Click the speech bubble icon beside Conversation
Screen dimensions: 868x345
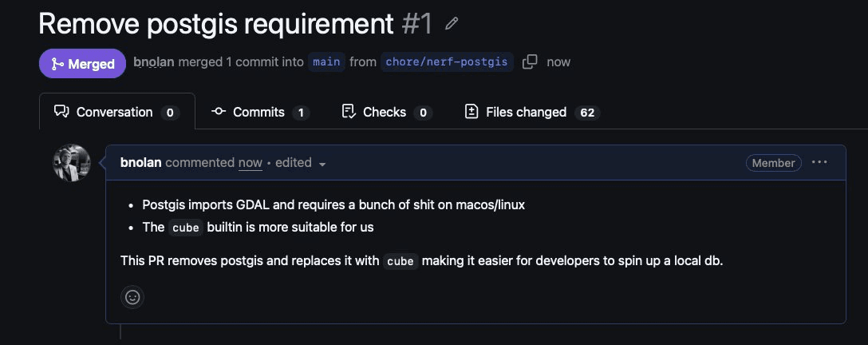tap(61, 112)
